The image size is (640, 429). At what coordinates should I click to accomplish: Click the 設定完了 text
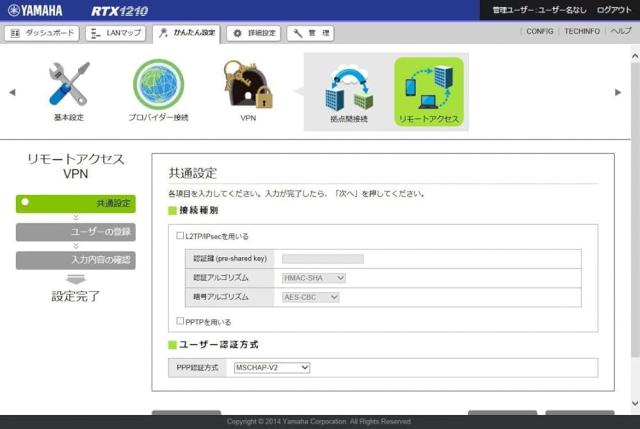click(x=76, y=296)
